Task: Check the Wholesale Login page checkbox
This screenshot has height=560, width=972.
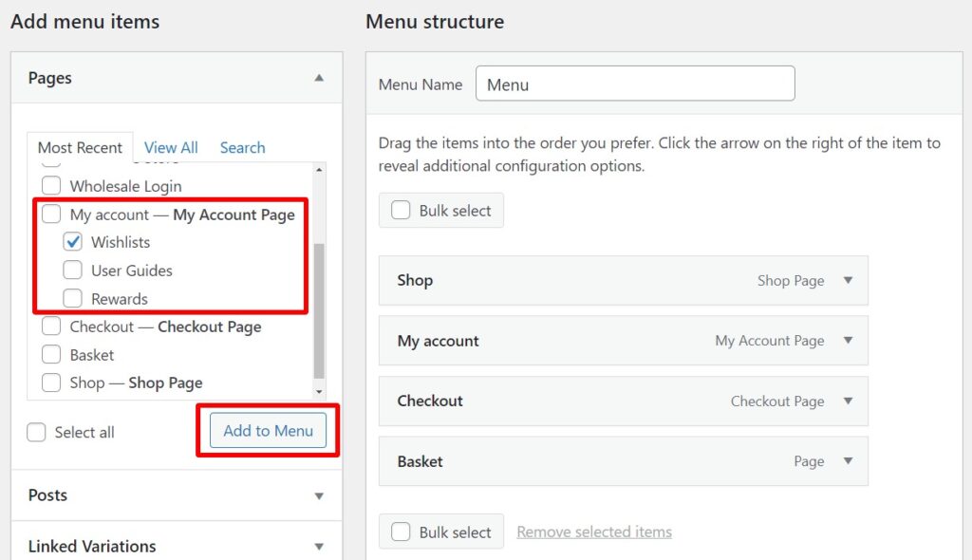Action: click(51, 185)
